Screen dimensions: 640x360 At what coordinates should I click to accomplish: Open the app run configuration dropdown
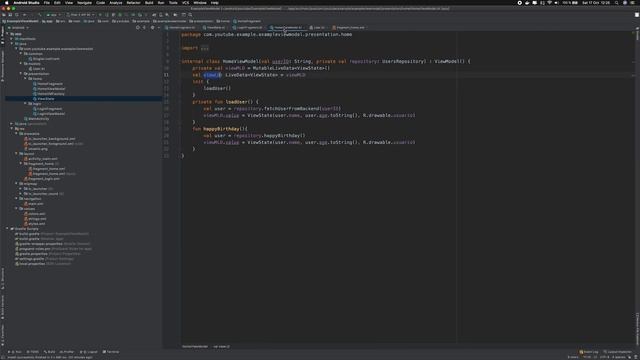[x=53, y=15]
